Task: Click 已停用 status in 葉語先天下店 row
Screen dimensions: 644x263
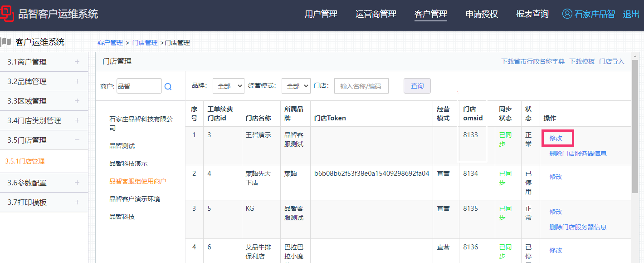Action: tap(528, 183)
